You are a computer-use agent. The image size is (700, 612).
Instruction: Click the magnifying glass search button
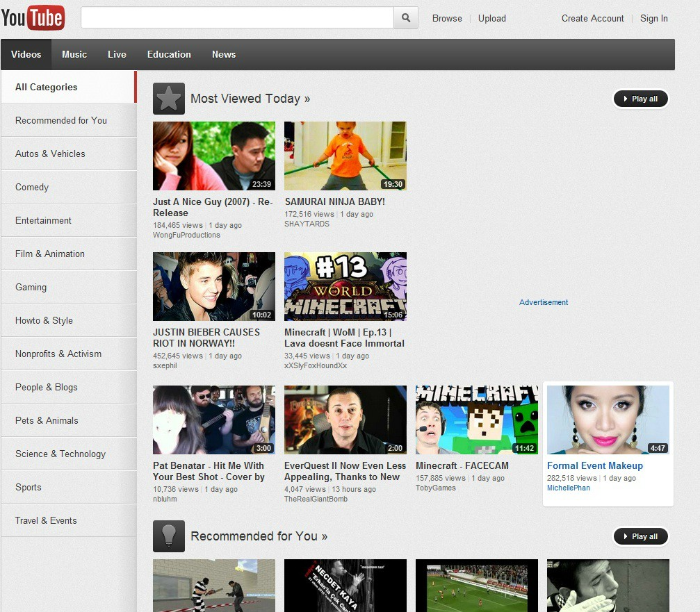pos(406,18)
